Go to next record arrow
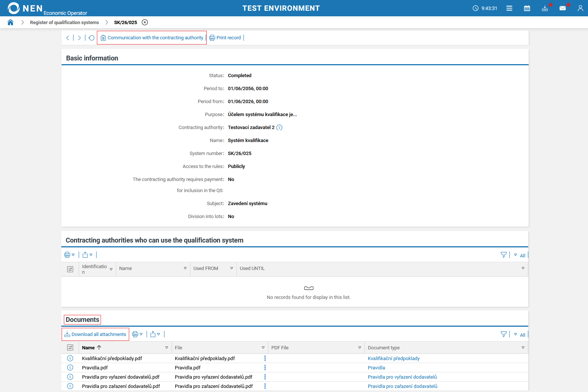The image size is (588, 392). [x=79, y=38]
